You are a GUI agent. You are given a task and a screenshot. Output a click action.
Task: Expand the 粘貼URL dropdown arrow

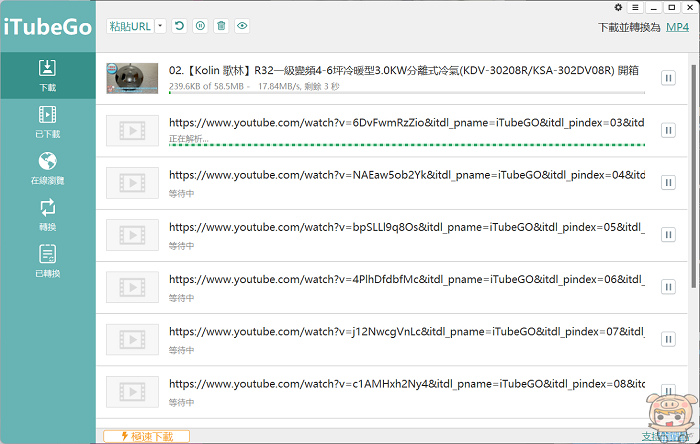pos(160,26)
